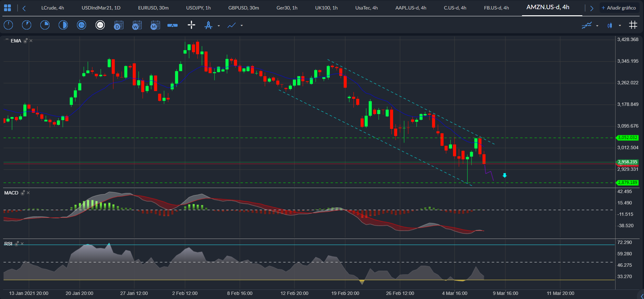
Task: Click the candlestick chart type icon
Action: [x=610, y=25]
